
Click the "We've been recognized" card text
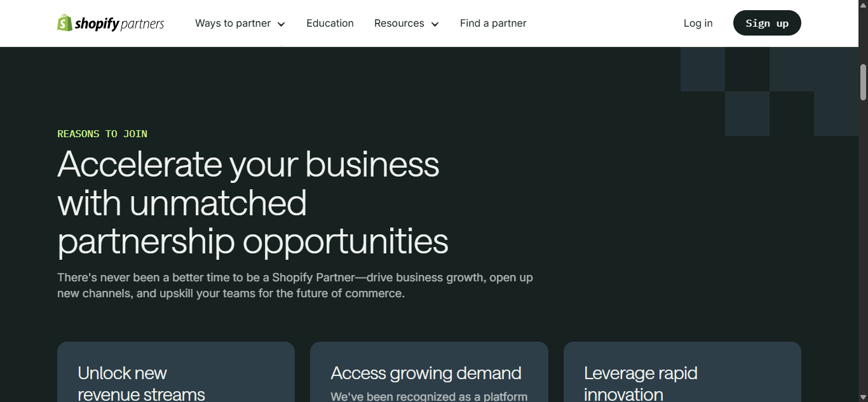pos(429,396)
